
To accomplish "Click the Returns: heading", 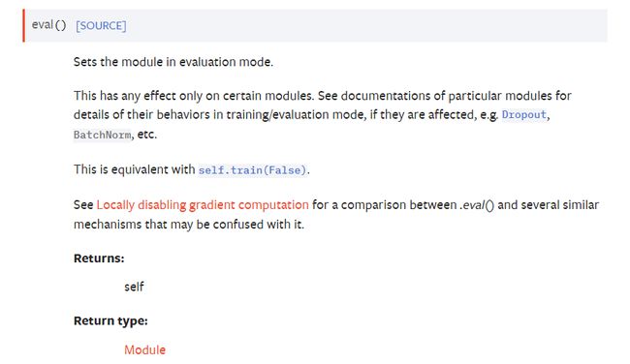I will tap(99, 258).
